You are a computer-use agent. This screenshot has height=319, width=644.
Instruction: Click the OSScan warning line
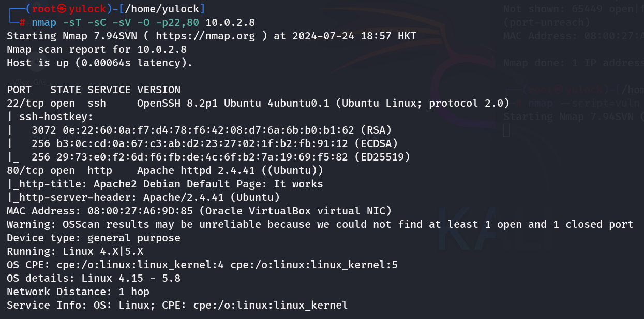(320, 224)
